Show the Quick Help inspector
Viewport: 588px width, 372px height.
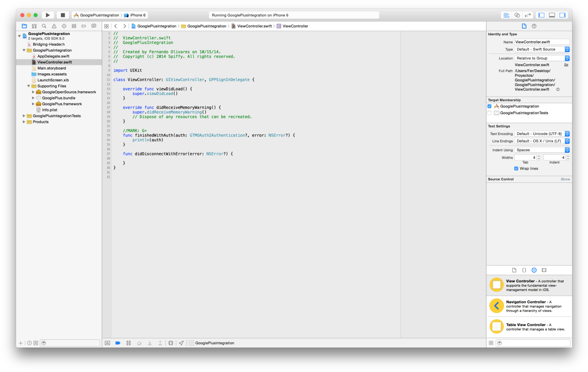(534, 26)
